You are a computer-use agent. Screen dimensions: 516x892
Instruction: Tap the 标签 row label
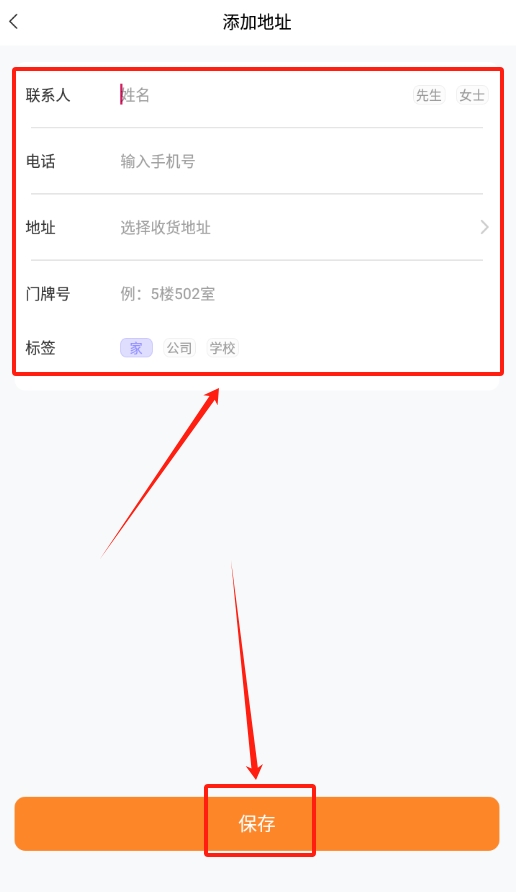click(40, 348)
